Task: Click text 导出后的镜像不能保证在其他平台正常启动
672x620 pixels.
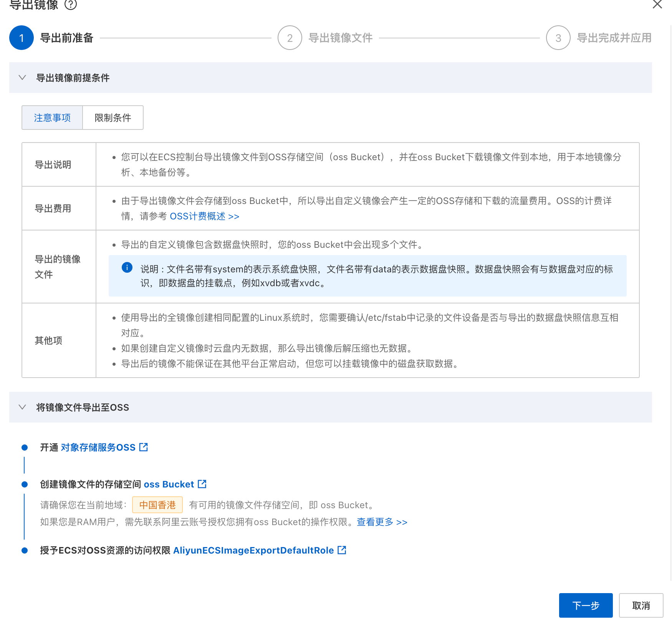Action: pyautogui.click(x=209, y=364)
